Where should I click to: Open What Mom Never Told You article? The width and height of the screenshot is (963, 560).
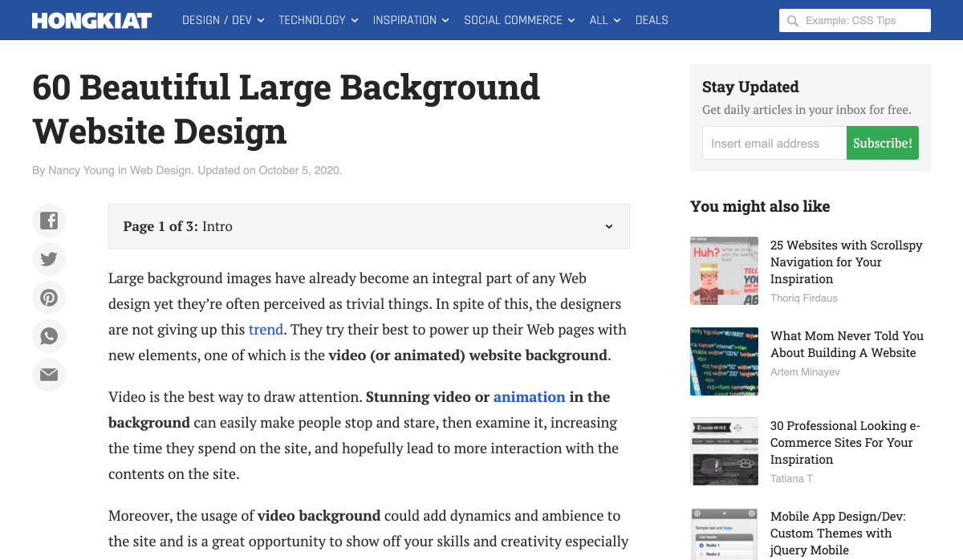pyautogui.click(x=847, y=344)
